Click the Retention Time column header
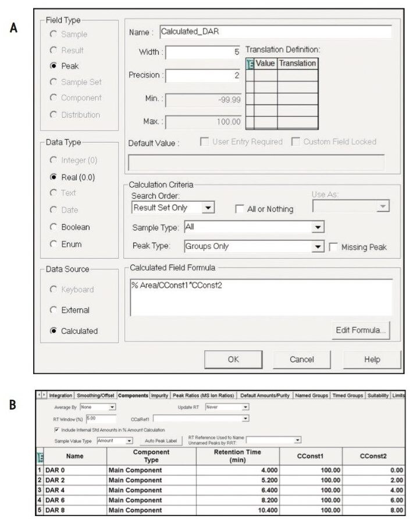 pos(238,456)
